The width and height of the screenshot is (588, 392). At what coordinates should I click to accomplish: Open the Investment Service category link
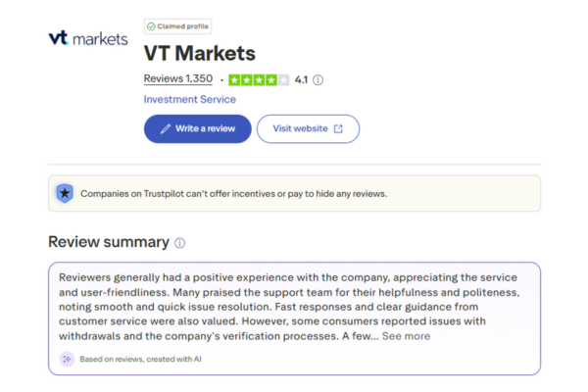189,99
